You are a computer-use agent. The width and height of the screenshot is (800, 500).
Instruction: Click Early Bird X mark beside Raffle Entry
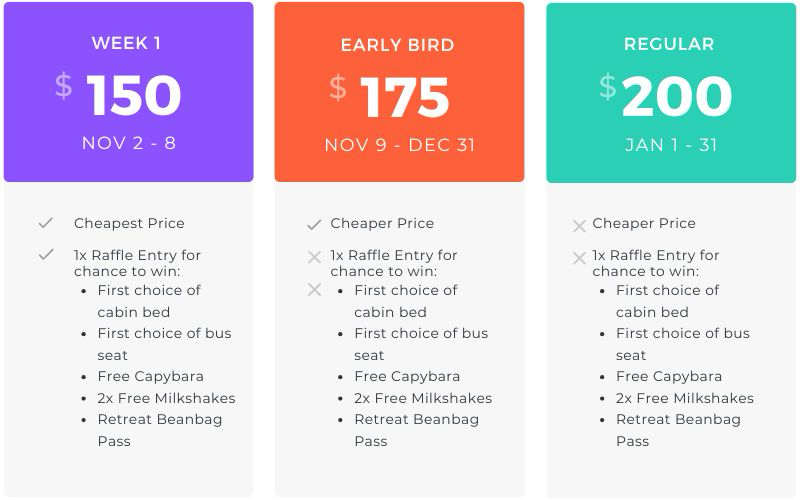click(314, 258)
